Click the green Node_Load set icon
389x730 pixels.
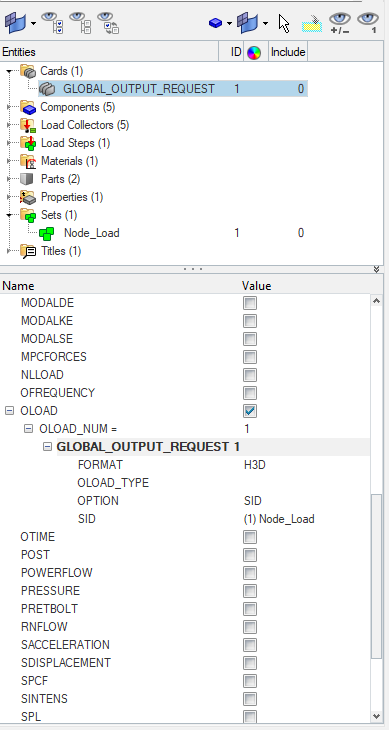[47, 233]
